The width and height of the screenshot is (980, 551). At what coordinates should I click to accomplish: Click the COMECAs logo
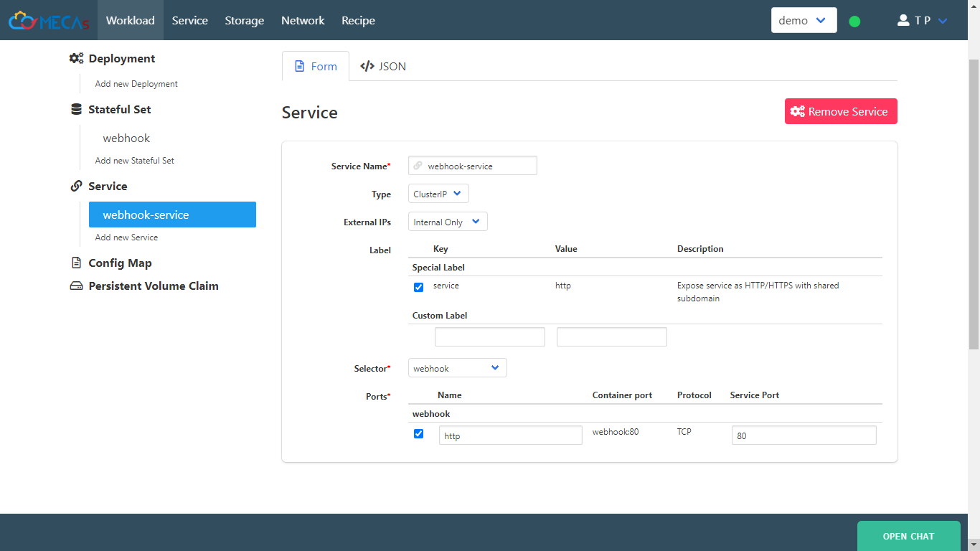(x=49, y=21)
